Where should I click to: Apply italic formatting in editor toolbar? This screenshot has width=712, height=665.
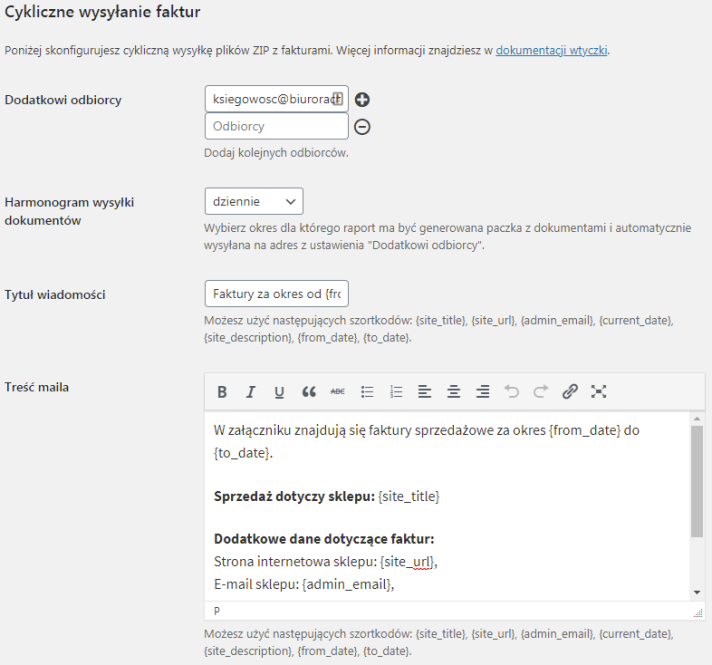pos(251,392)
